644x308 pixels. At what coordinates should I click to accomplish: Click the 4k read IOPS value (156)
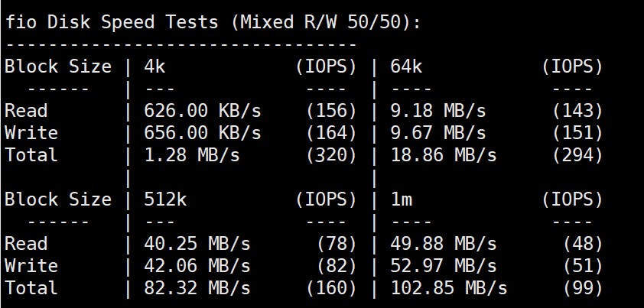click(x=331, y=111)
